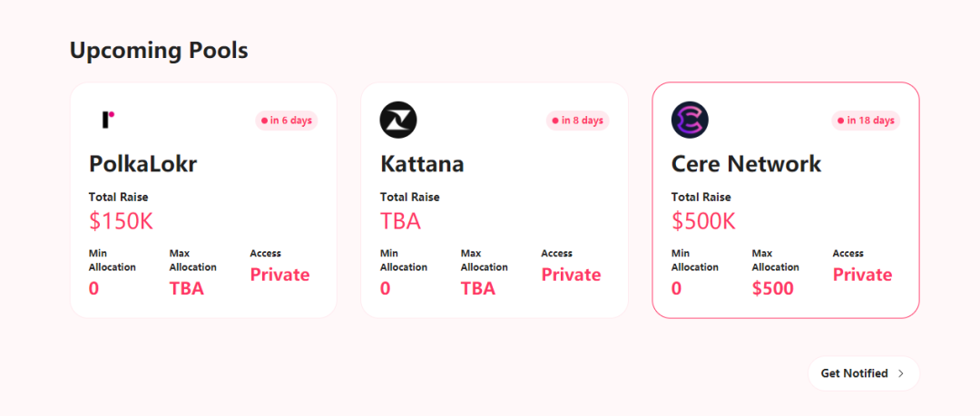Click the Get Notified chevron arrow
980x416 pixels.
coord(901,373)
